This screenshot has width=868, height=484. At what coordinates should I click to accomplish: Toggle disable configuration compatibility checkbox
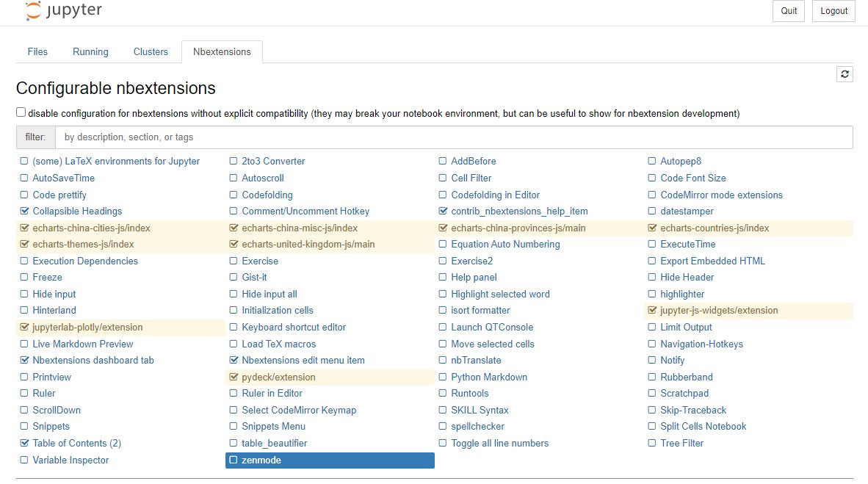point(21,112)
